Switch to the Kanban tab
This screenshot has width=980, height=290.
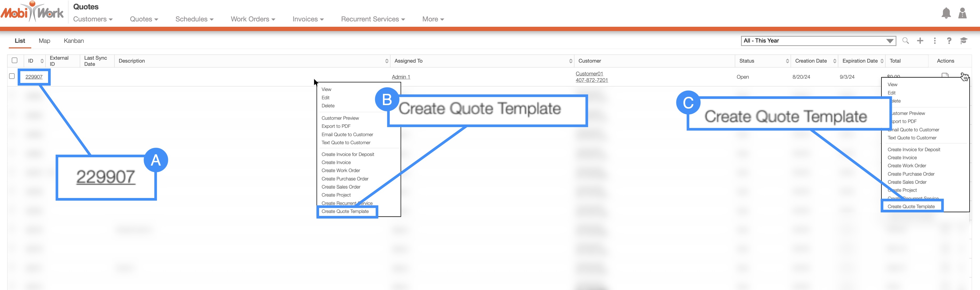click(x=74, y=41)
